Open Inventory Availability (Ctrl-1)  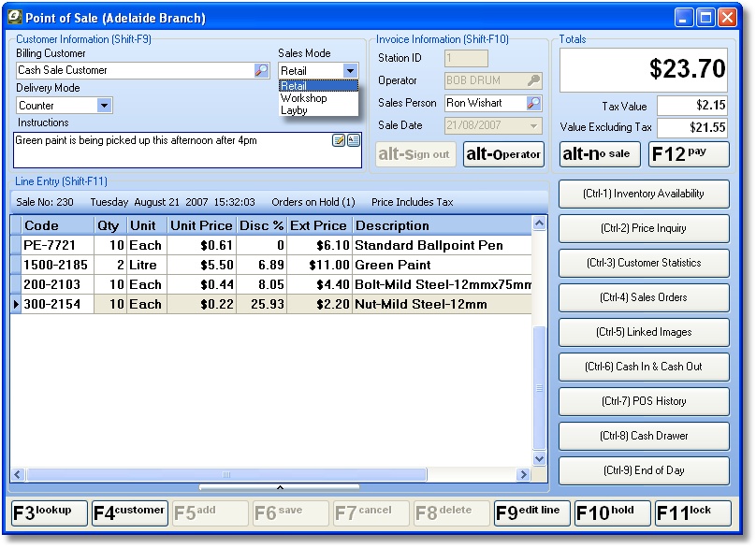tap(644, 194)
